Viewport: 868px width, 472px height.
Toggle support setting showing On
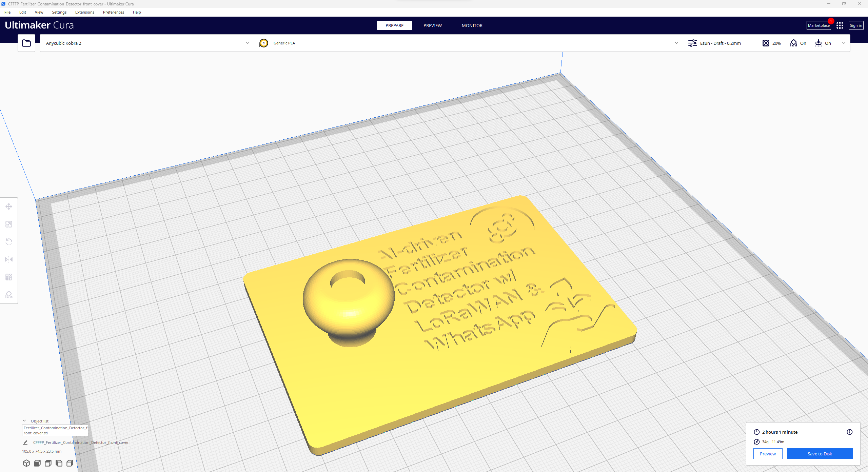[x=798, y=43]
